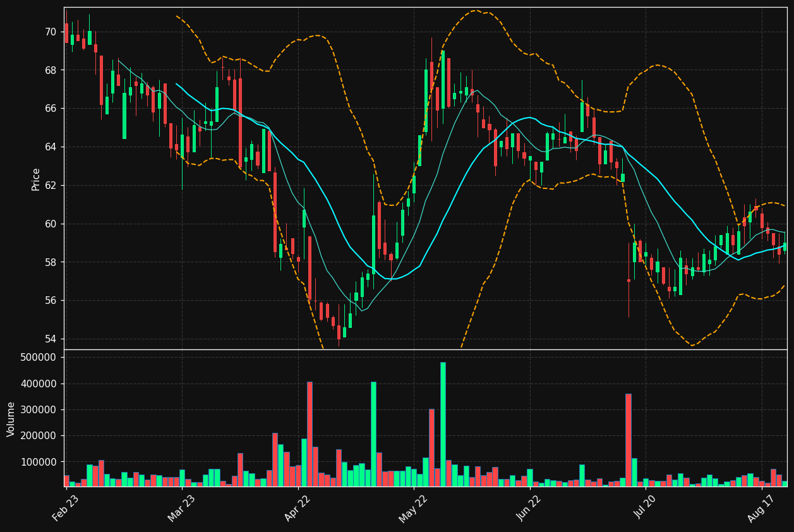Click the price tick label 68
The width and height of the screenshot is (794, 532).
(x=51, y=70)
